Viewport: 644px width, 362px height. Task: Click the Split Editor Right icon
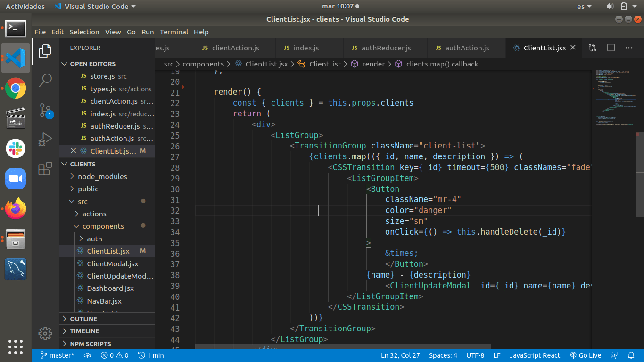click(x=611, y=48)
